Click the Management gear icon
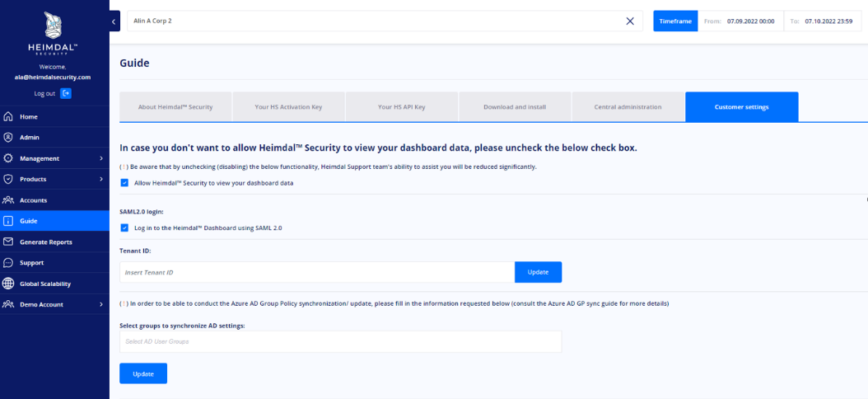Viewport: 868px width, 399px height. (x=7, y=158)
